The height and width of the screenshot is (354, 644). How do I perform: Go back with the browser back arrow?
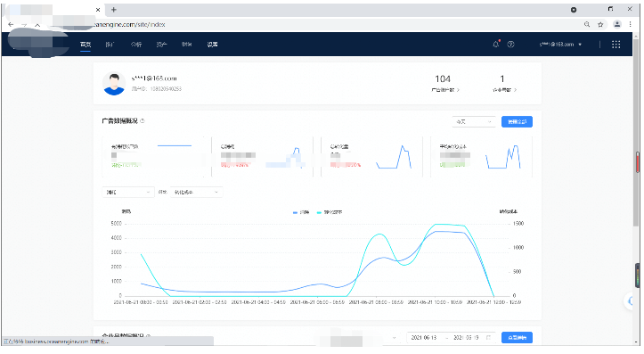pos(11,25)
